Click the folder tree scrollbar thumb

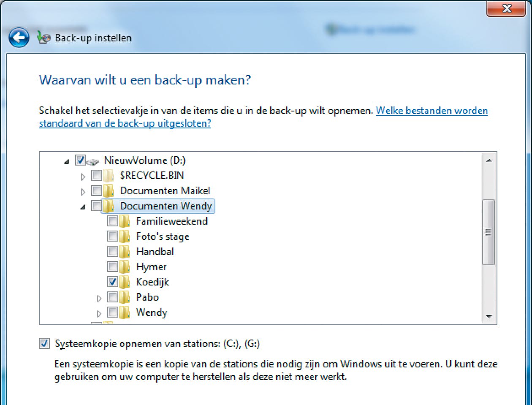click(489, 232)
